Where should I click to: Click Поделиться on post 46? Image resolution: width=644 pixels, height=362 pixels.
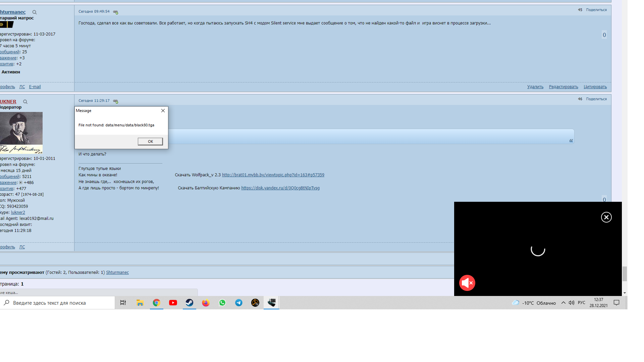coord(596,99)
